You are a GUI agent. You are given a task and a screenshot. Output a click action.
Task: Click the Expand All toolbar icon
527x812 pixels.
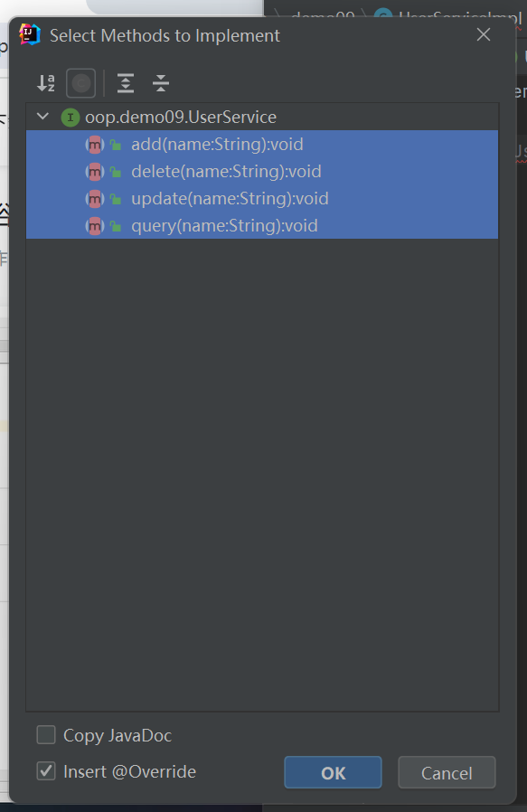pos(126,83)
